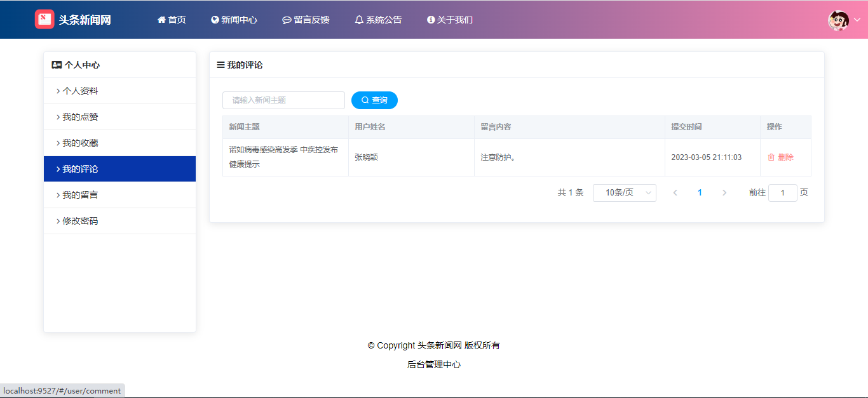Viewport: 868px width, 398px height.
Task: Click the previous page arrow
Action: [675, 193]
